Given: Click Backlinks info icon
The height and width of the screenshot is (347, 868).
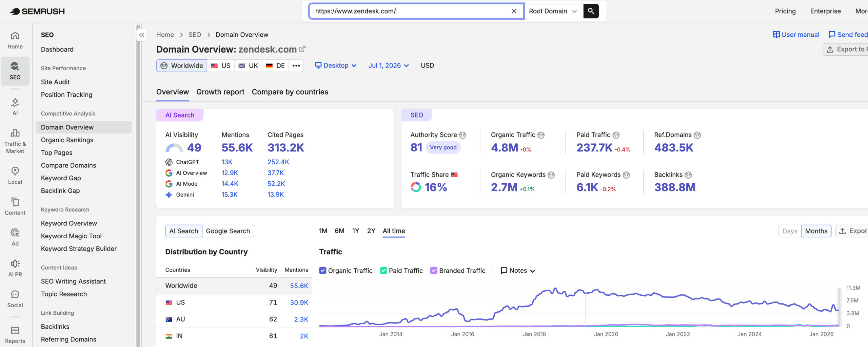Looking at the screenshot, I should (x=688, y=175).
